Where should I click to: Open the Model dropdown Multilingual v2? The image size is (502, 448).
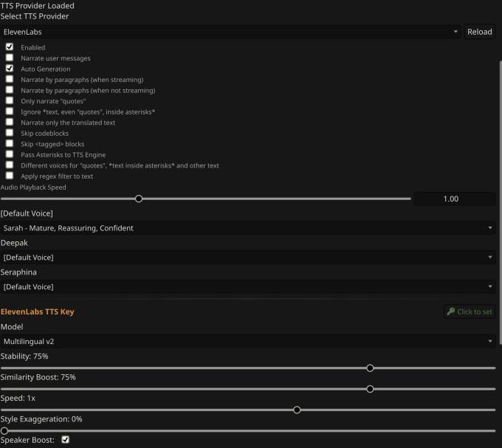(x=248, y=342)
